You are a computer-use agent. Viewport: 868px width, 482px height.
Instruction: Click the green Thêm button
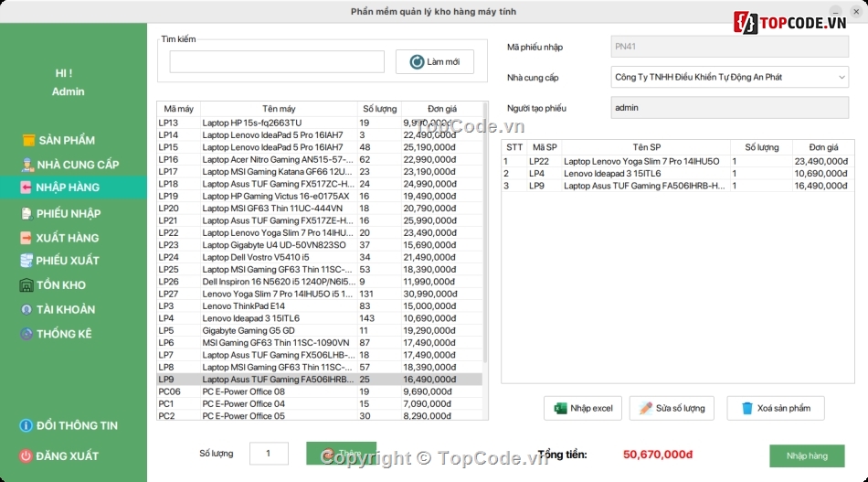click(x=341, y=454)
